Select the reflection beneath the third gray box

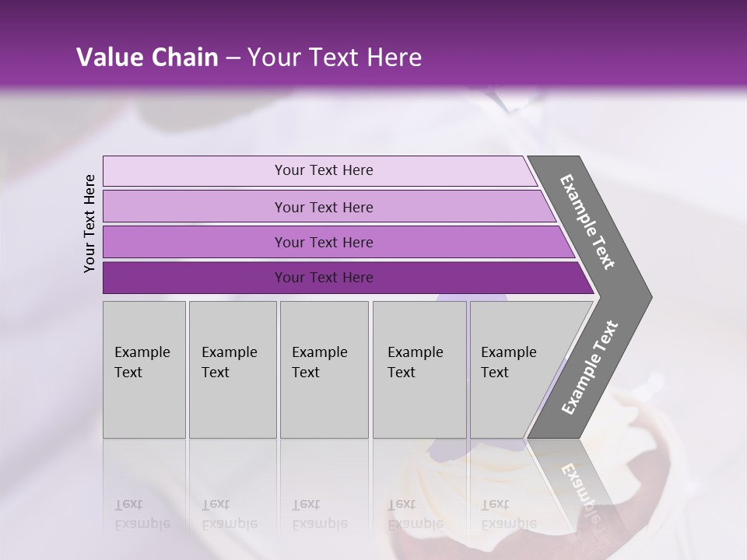[320, 513]
